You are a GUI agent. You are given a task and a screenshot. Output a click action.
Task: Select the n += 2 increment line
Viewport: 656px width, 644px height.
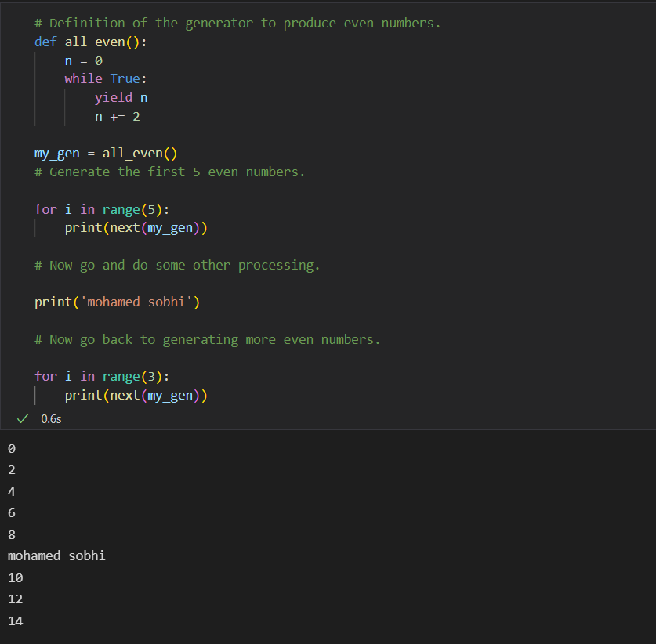118,116
